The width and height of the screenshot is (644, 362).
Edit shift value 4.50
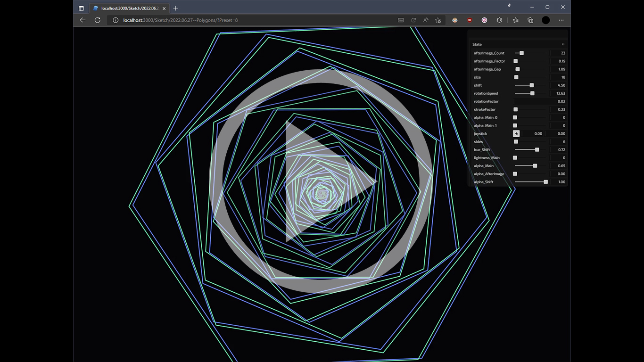[x=559, y=85]
